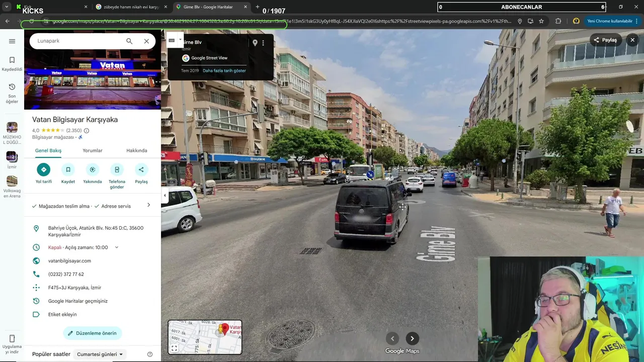Click the install app icon in address bar
This screenshot has height=362, width=644.
click(530, 21)
